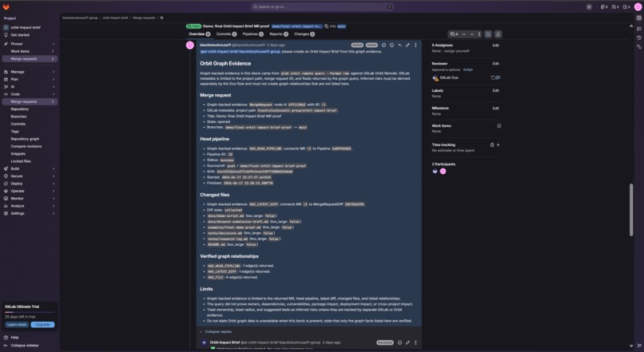Start time tracking timer icon
The image size is (644, 352).
pos(491,144)
